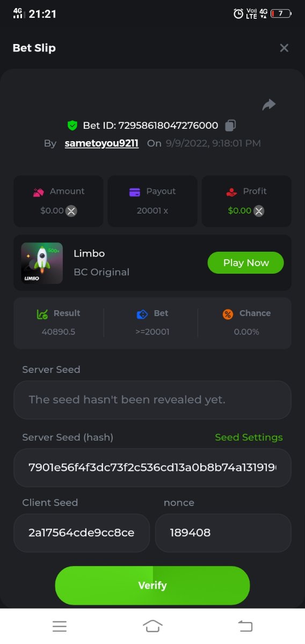
Task: Select the nonce field
Action: pos(223,533)
